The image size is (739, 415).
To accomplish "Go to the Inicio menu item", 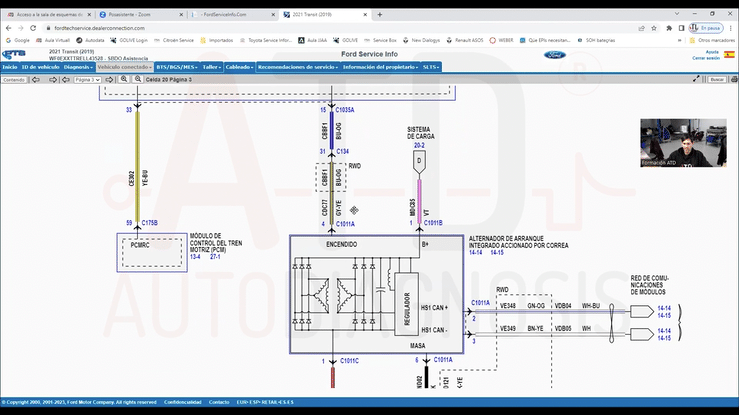I will [10, 67].
